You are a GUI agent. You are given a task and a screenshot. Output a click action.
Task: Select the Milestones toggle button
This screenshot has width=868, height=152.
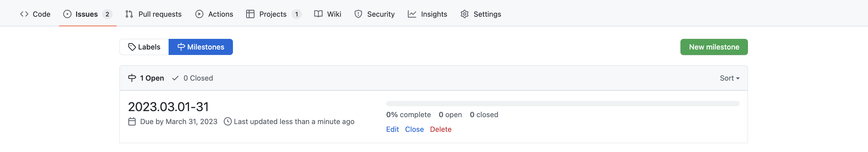click(201, 47)
